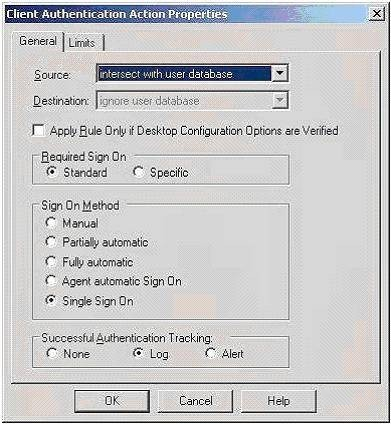The image size is (391, 424).
Task: Click the Cancel button
Action: (195, 401)
